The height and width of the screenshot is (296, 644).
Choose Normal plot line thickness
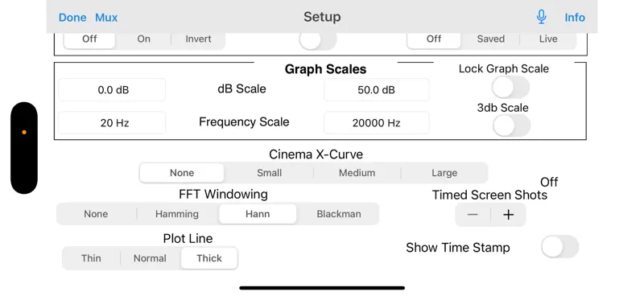click(150, 258)
